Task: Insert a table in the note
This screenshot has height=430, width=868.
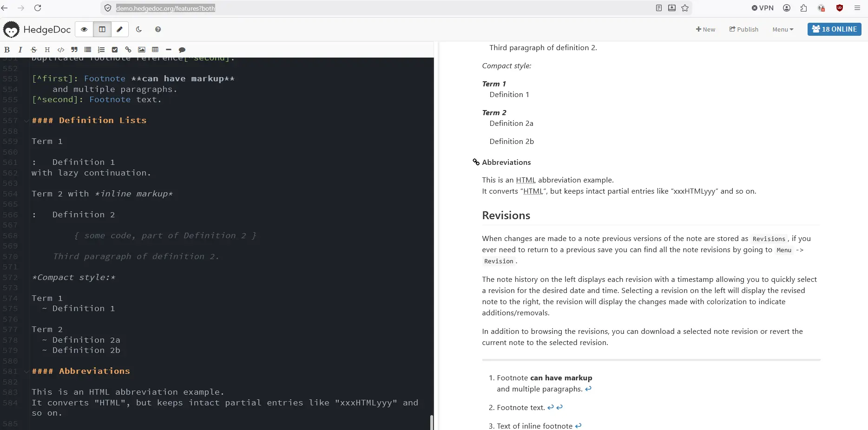Action: click(x=155, y=50)
